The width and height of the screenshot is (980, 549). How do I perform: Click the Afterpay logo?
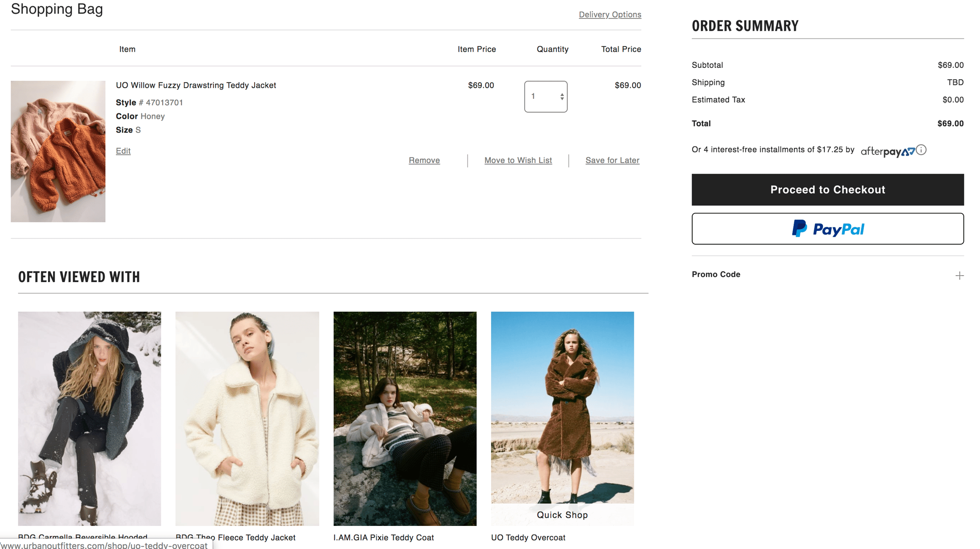(x=887, y=151)
